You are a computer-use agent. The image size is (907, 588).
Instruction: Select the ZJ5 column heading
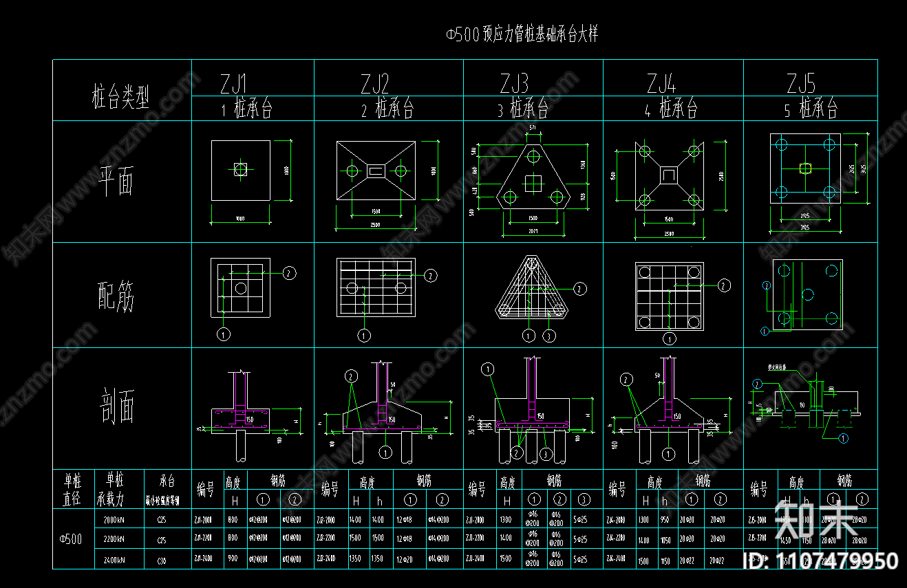(x=801, y=85)
